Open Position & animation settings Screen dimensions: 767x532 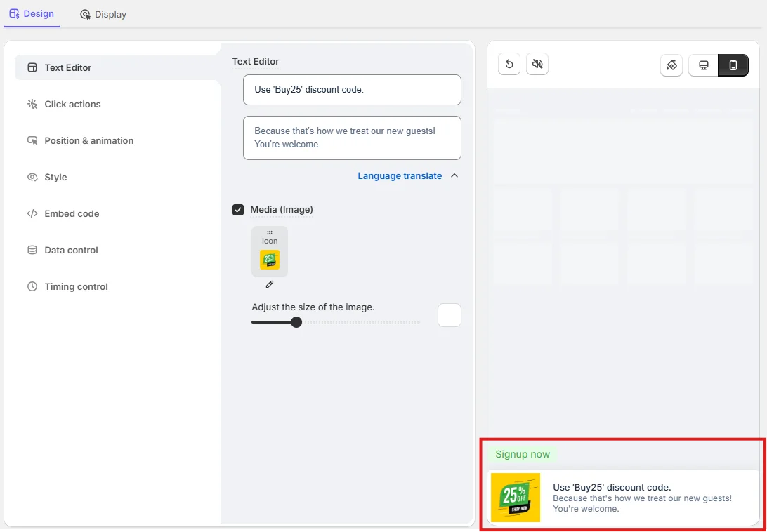[x=88, y=141]
